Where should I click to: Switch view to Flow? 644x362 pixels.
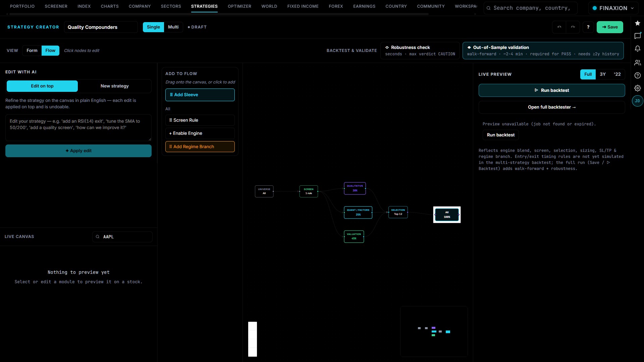(50, 51)
